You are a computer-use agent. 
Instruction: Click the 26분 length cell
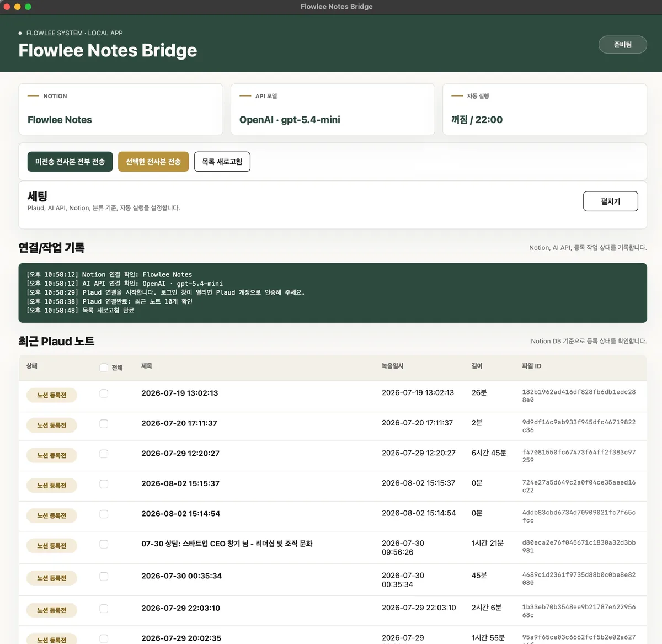coord(479,392)
